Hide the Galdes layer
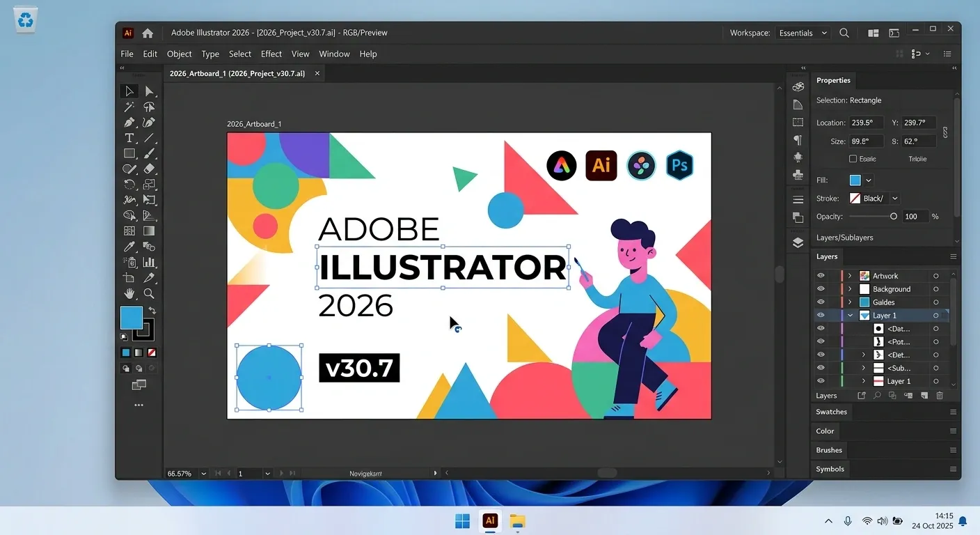Viewport: 980px width, 535px height. (x=821, y=302)
